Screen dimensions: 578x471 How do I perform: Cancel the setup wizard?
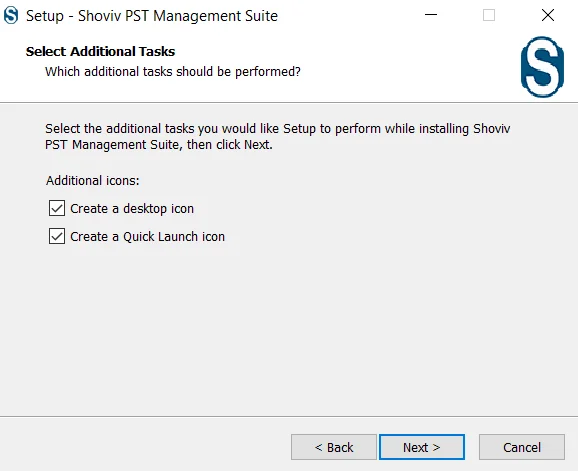(522, 447)
